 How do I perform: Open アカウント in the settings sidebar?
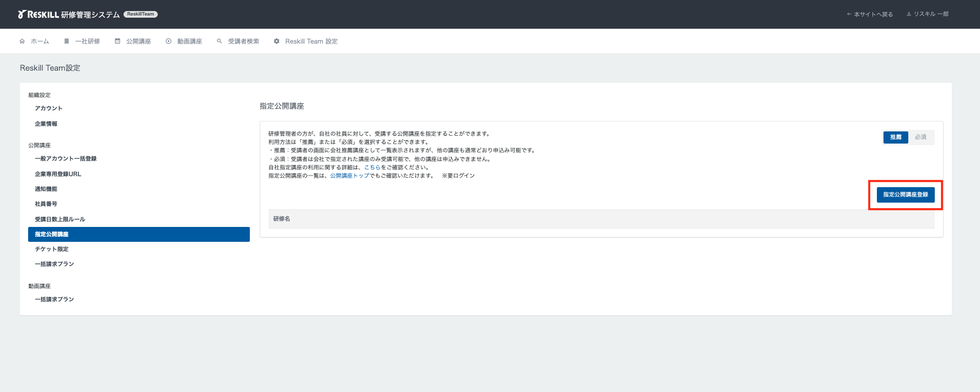click(x=49, y=108)
